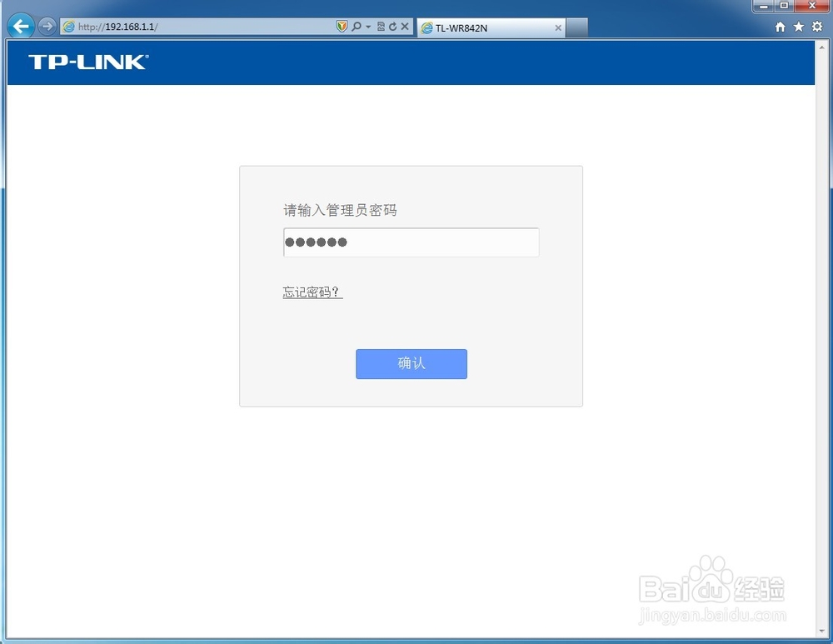The image size is (833, 644).
Task: Click the scrollbar down arrow
Action: (x=822, y=632)
